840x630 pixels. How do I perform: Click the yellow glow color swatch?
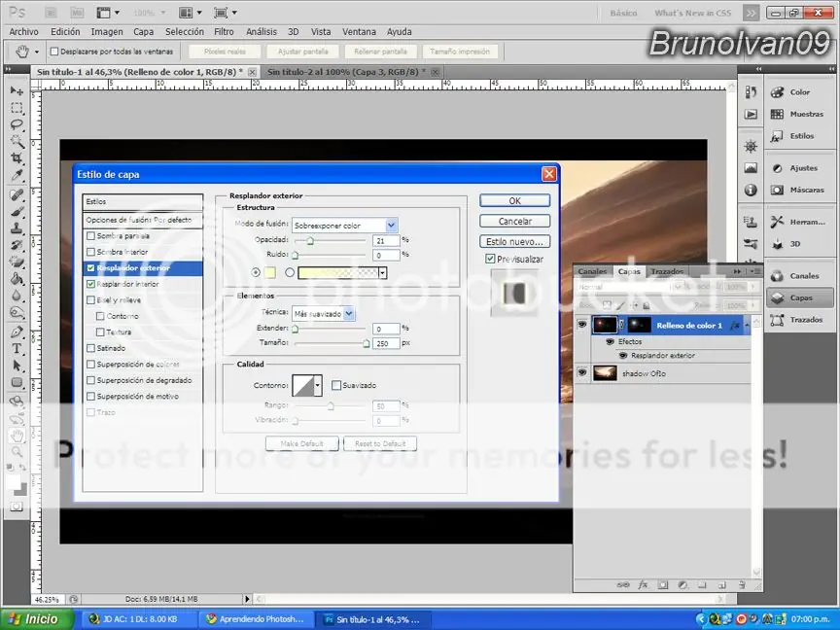270,272
